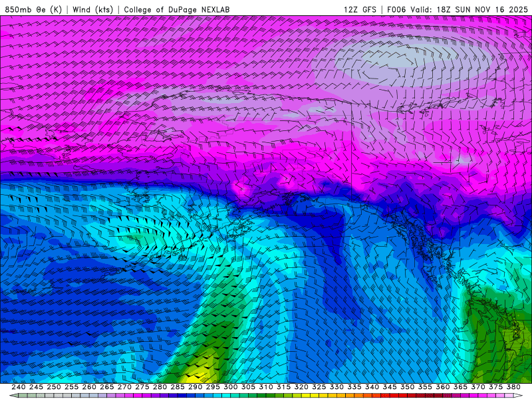The image size is (532, 399).
Task: Select the 320 value on the legend
Action: [301, 387]
